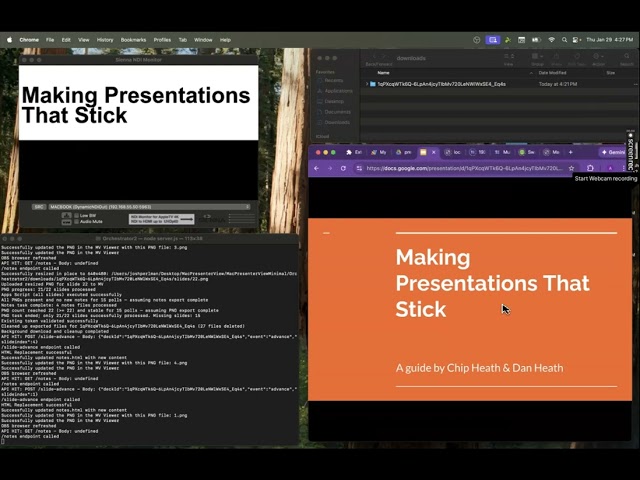Viewport: 640px width, 480px height.
Task: Open the History menu
Action: (105, 40)
